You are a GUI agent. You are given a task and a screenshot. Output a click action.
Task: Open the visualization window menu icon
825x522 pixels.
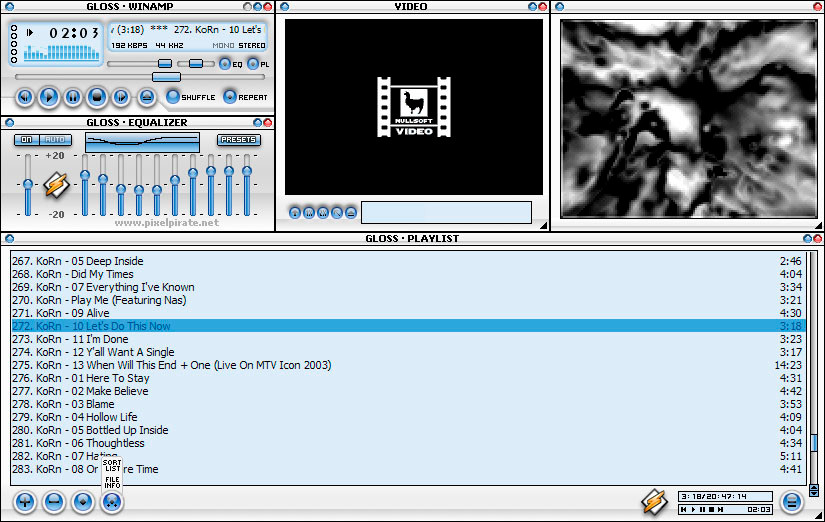(x=559, y=6)
